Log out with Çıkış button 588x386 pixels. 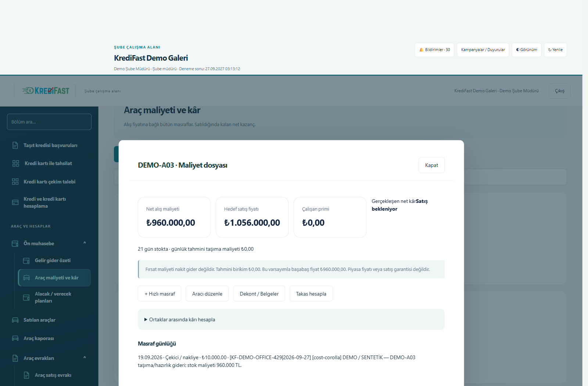coord(560,91)
